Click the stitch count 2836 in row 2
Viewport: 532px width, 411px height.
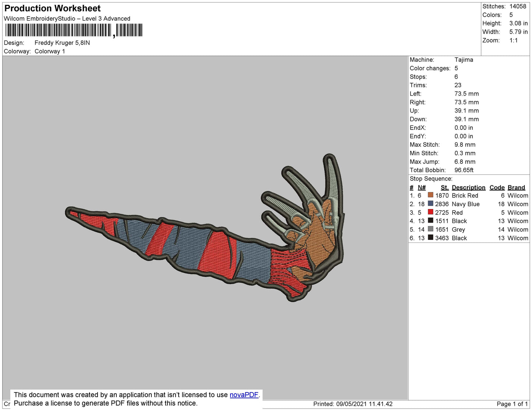tap(442, 204)
